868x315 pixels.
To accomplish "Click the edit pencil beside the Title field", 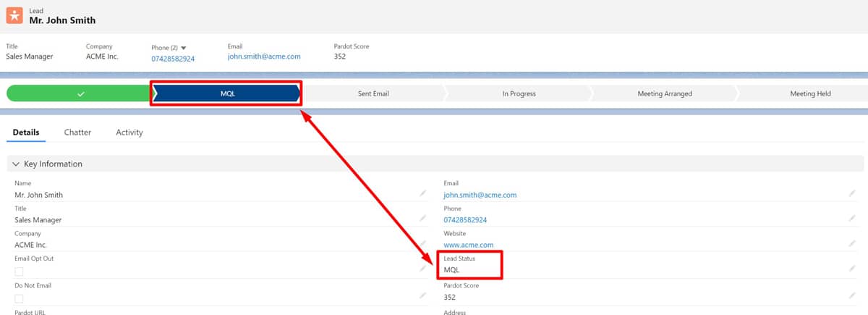I will tap(423, 218).
